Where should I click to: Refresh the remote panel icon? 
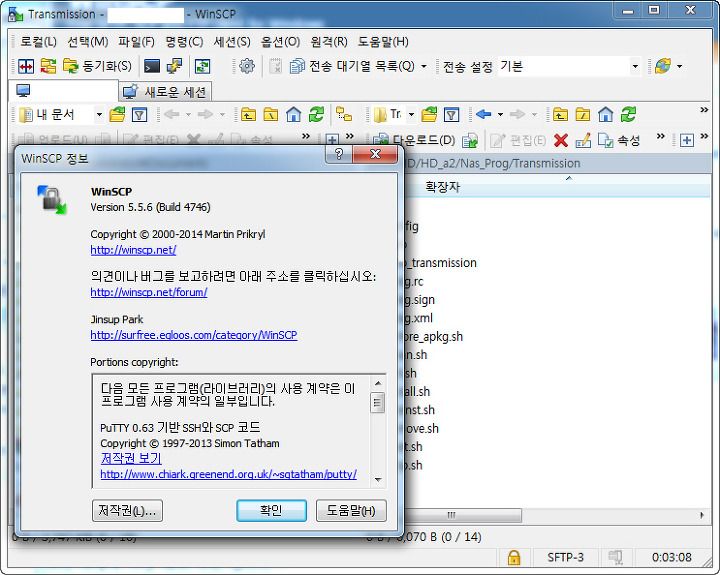[x=628, y=114]
